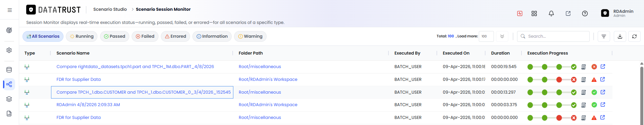Show only Warning scenarios
644x125 pixels.
(250, 36)
